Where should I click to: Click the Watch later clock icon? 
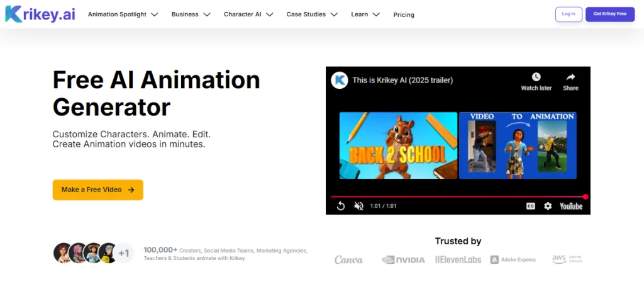536,77
